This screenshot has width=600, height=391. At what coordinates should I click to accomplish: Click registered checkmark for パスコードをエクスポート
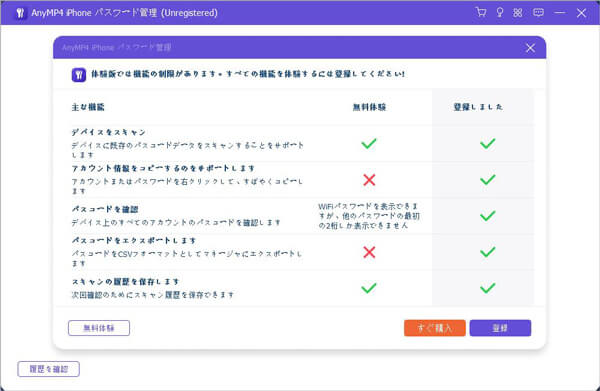pos(488,252)
